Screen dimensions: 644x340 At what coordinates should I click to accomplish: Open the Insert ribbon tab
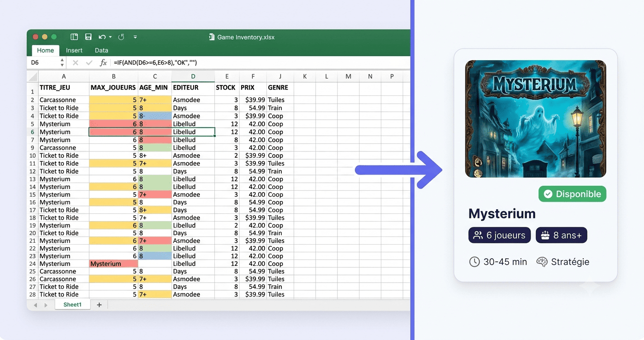coord(74,51)
